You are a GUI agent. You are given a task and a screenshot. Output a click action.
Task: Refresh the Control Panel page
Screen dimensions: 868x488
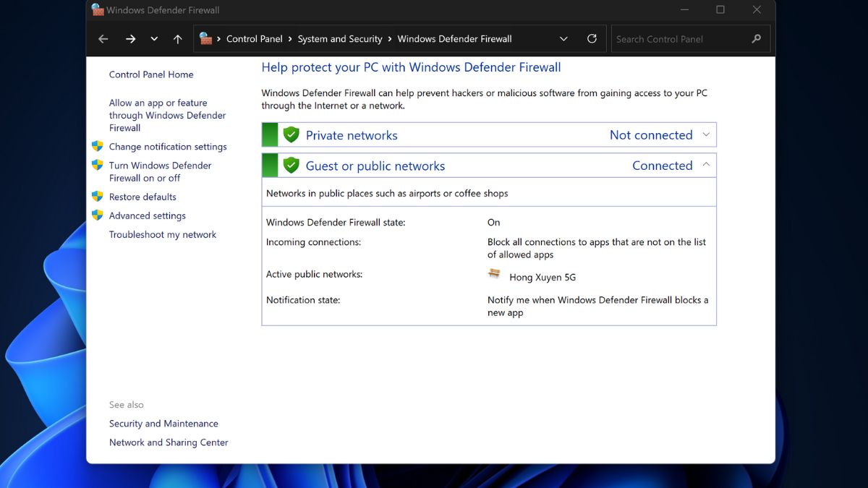592,39
